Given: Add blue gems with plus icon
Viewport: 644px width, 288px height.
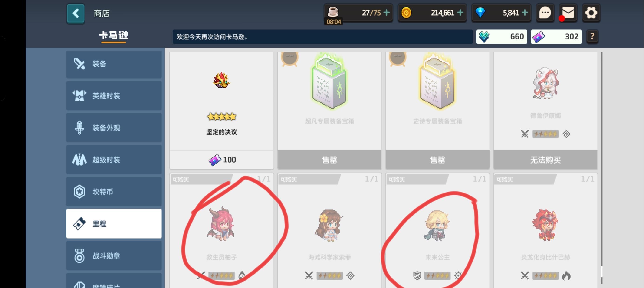Looking at the screenshot, I should coord(525,13).
